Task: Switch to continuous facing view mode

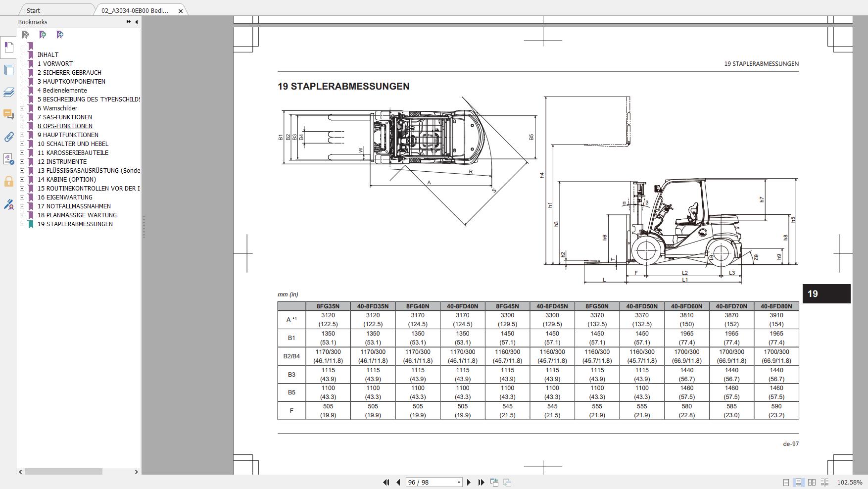Action: [x=824, y=482]
